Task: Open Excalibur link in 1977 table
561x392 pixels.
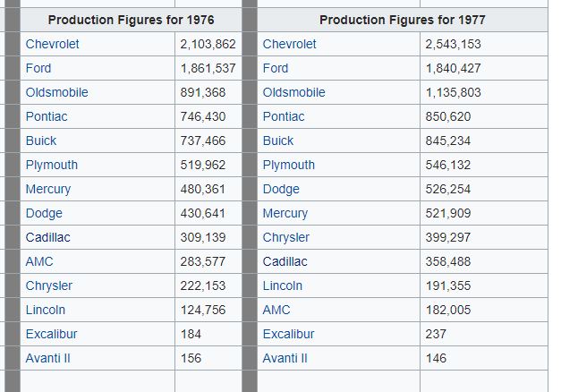Action: (289, 334)
